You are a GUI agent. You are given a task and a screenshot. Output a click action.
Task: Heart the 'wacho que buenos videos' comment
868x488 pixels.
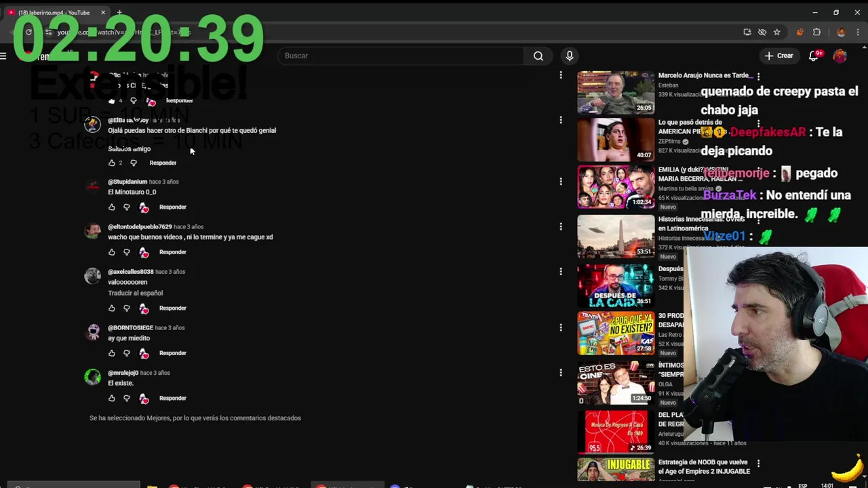(144, 252)
